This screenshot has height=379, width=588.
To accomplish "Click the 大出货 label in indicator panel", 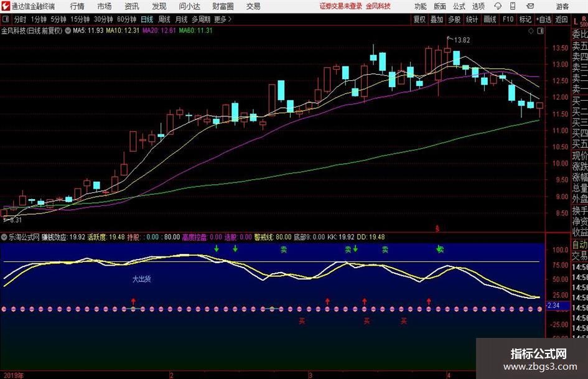I will coord(142,279).
